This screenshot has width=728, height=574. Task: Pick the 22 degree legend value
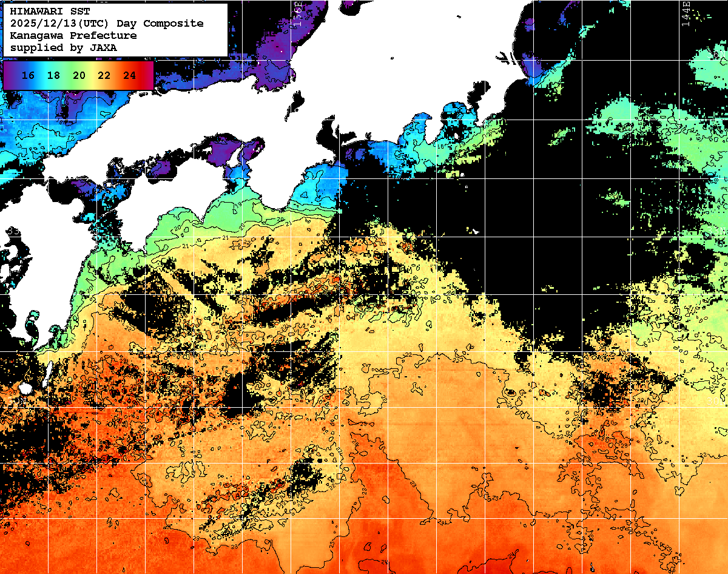point(104,75)
